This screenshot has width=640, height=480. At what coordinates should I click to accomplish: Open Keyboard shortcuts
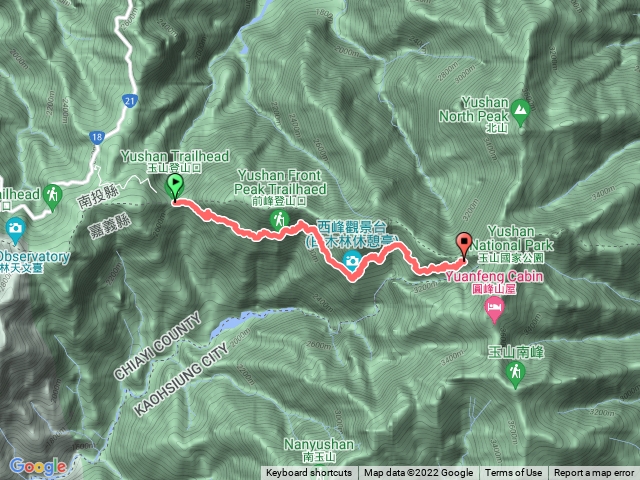tap(309, 473)
